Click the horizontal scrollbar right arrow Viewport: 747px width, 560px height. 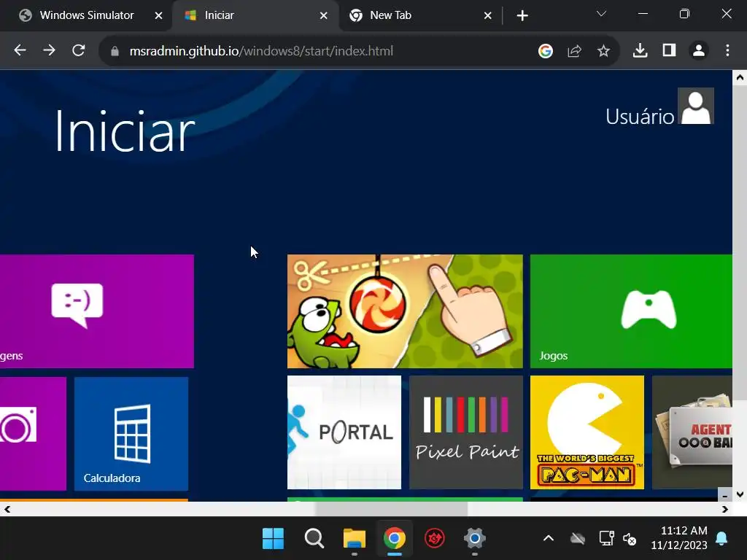(724, 509)
